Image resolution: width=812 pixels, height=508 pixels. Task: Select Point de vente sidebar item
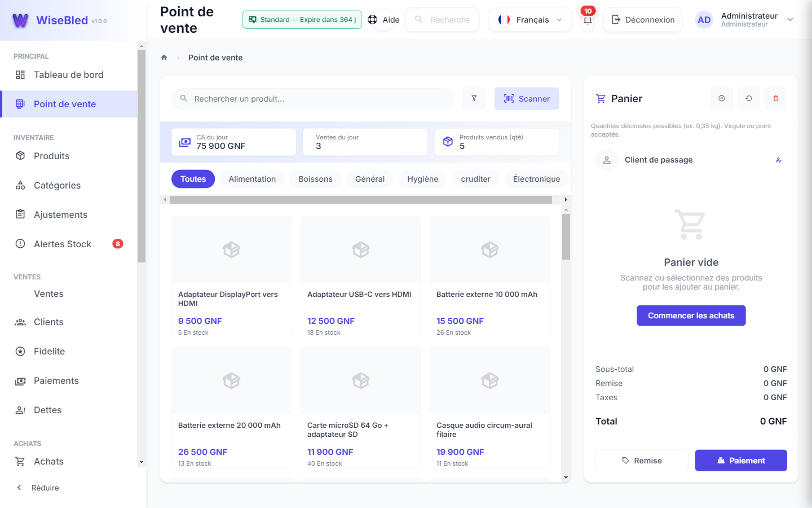pyautogui.click(x=69, y=104)
